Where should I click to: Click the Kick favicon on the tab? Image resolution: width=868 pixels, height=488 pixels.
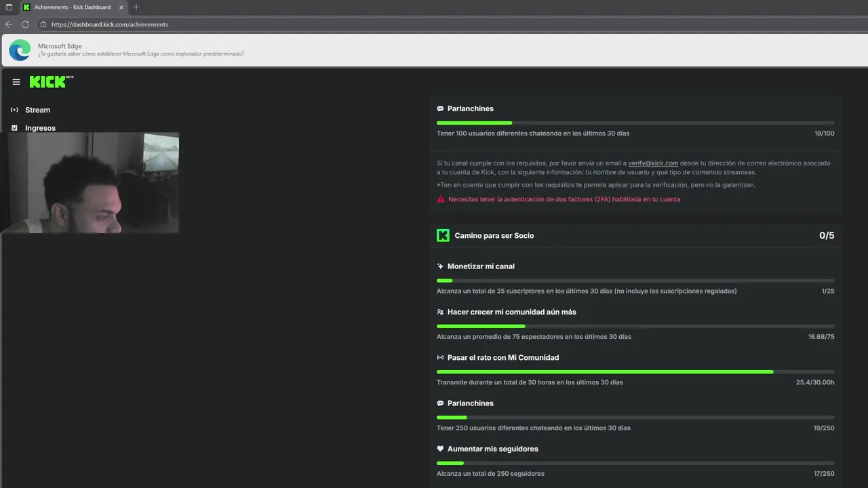pos(26,7)
